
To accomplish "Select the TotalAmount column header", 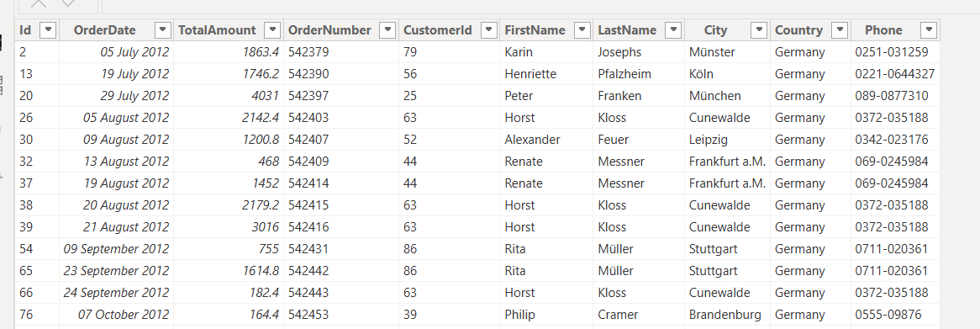I will coord(217,30).
